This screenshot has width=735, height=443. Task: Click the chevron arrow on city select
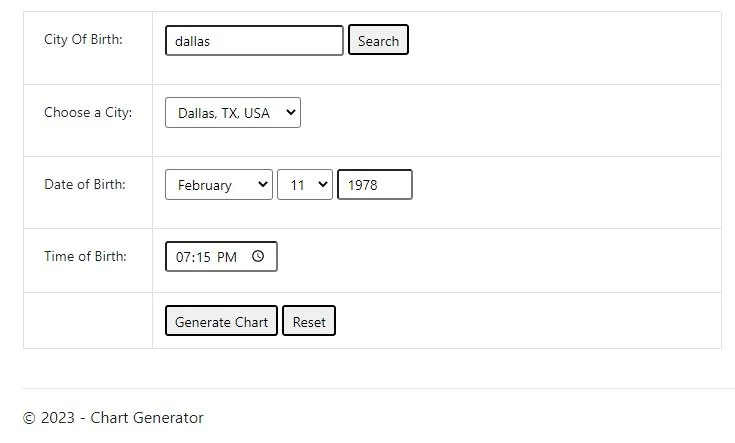point(291,113)
